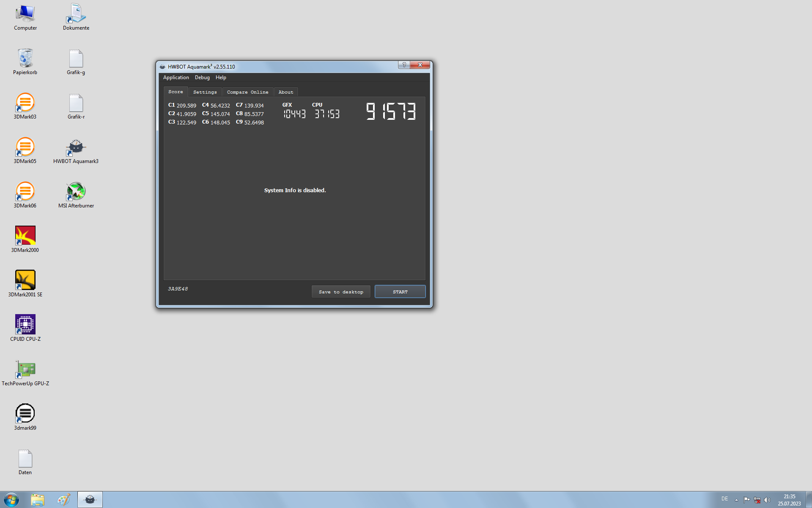The image size is (812, 508).
Task: Click the checksum code 3A9E48
Action: (x=178, y=289)
